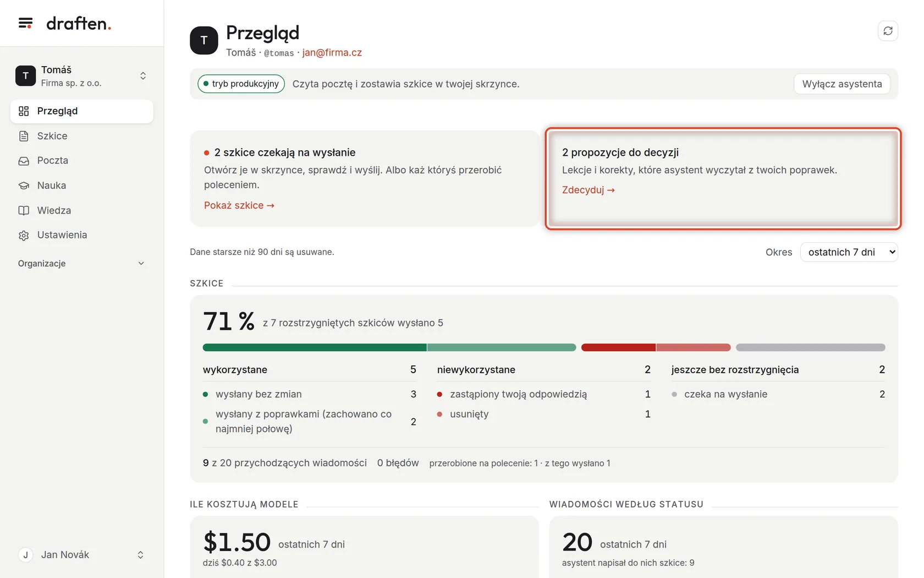Viewport: 924px width, 578px height.
Task: Open the Jan Novák user menu
Action: pyautogui.click(x=81, y=555)
